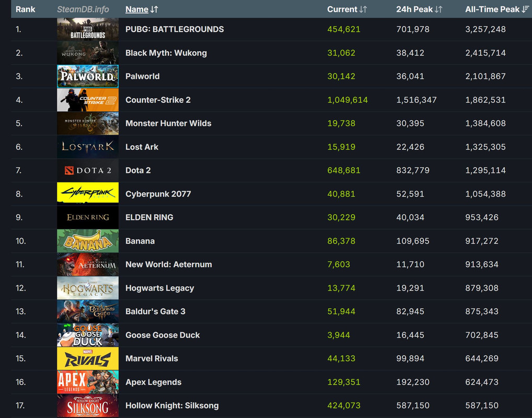Select all-time peak value 2,415,714
The height and width of the screenshot is (418, 532).
pos(485,53)
